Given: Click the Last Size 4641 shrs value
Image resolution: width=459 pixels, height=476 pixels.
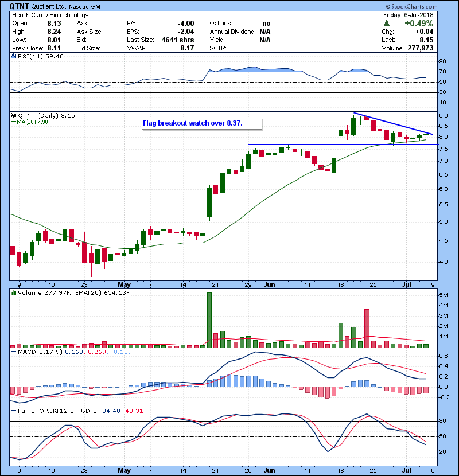Looking at the screenshot, I should (178, 40).
